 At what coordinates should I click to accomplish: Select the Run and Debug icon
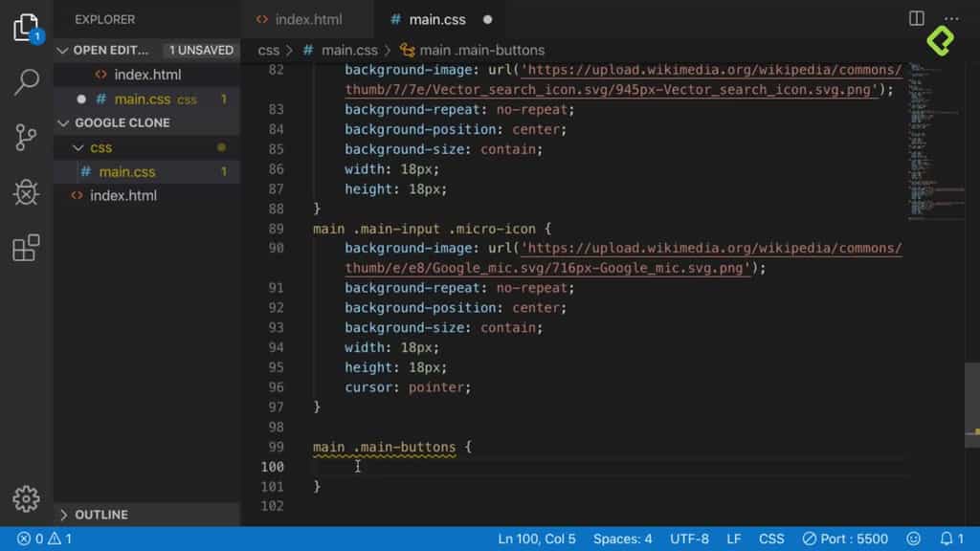[25, 193]
